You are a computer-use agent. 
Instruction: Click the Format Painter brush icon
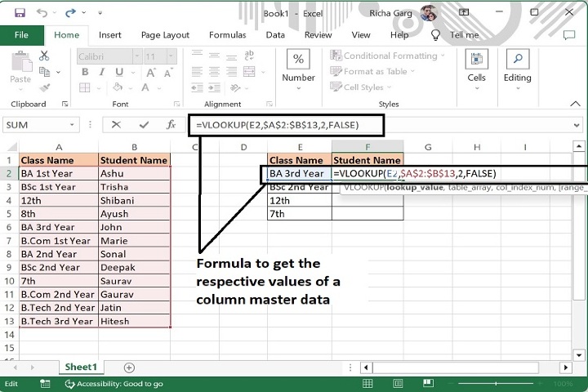pyautogui.click(x=44, y=87)
